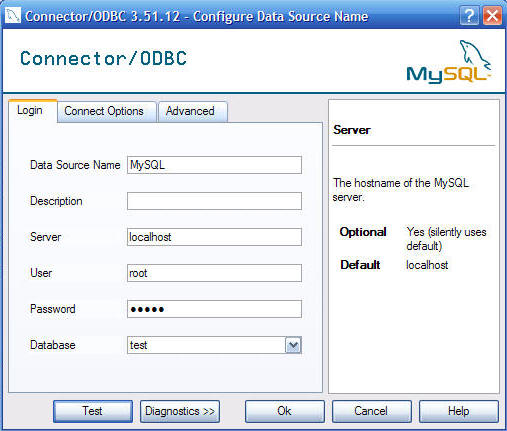Click the MySQL dolphin logo
Viewport: 507px width, 431px height.
pos(448,62)
